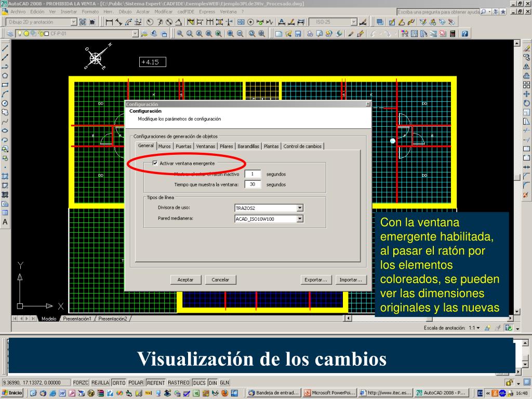Switch to the Barandillas tab
The image size is (532, 399).
click(x=248, y=146)
